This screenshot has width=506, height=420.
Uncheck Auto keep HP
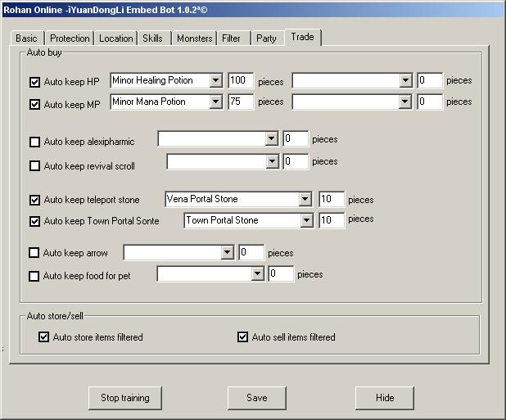pyautogui.click(x=34, y=82)
